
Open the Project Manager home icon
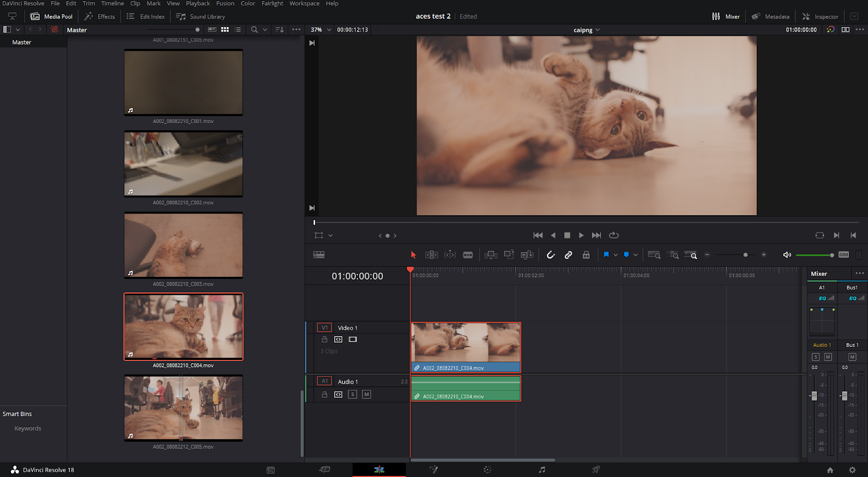tap(830, 470)
